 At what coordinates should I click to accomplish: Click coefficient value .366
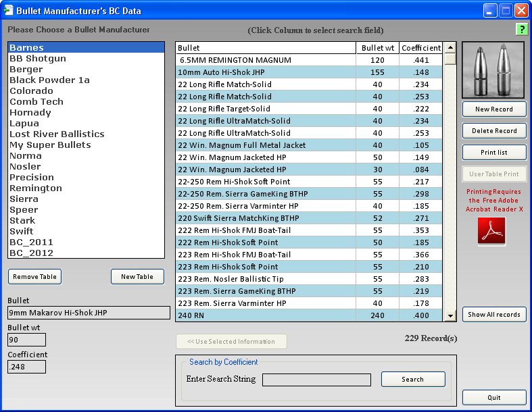coord(421,255)
